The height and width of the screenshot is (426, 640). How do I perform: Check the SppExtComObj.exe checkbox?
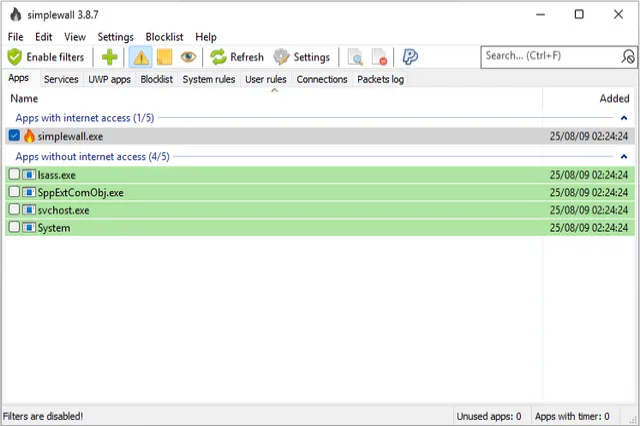coord(14,192)
